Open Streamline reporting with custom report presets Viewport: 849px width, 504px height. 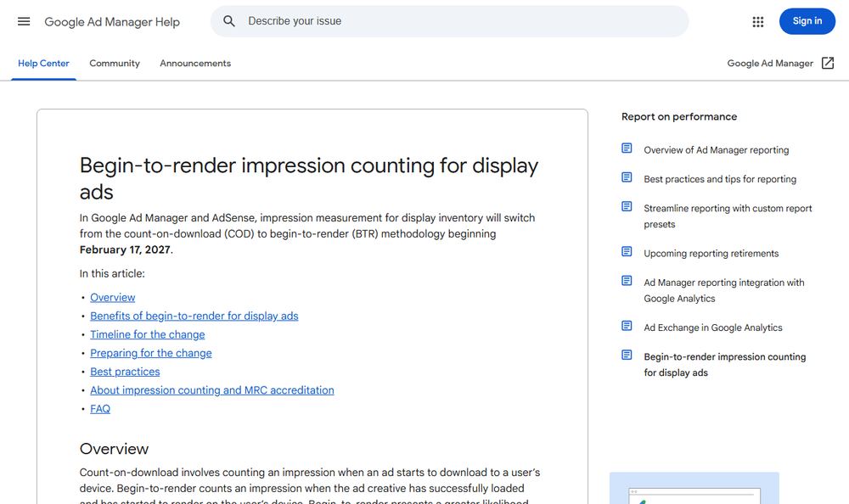point(728,216)
